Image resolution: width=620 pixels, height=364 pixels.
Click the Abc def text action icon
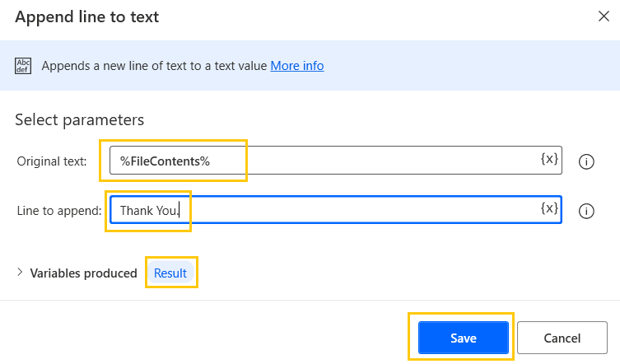[23, 66]
